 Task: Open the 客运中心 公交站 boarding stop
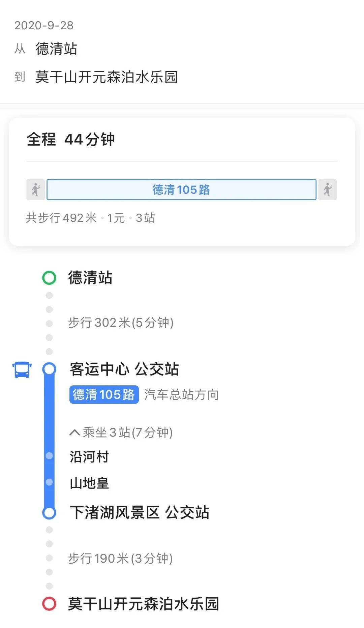[x=124, y=369]
